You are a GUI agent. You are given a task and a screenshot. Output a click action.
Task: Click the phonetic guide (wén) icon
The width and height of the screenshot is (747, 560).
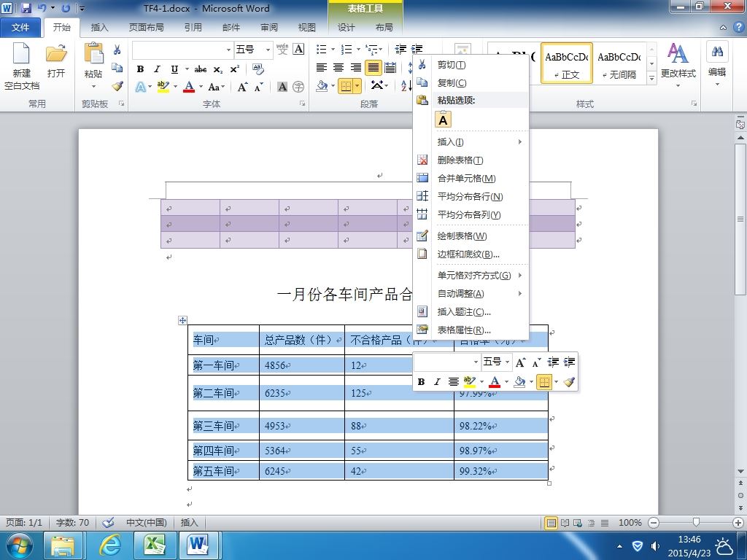(x=282, y=49)
